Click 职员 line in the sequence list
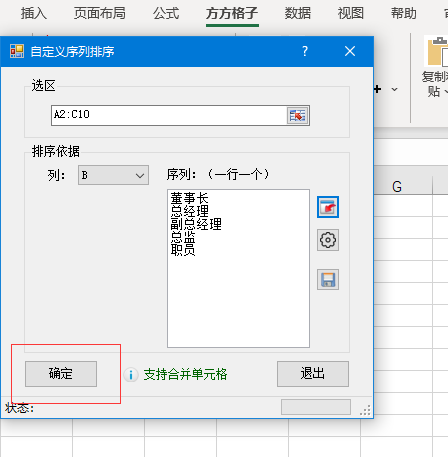The height and width of the screenshot is (457, 448). pos(183,249)
